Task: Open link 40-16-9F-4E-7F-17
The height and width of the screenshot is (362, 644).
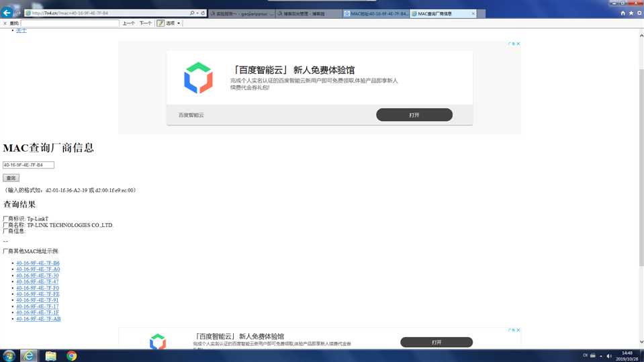Action: coord(38,306)
